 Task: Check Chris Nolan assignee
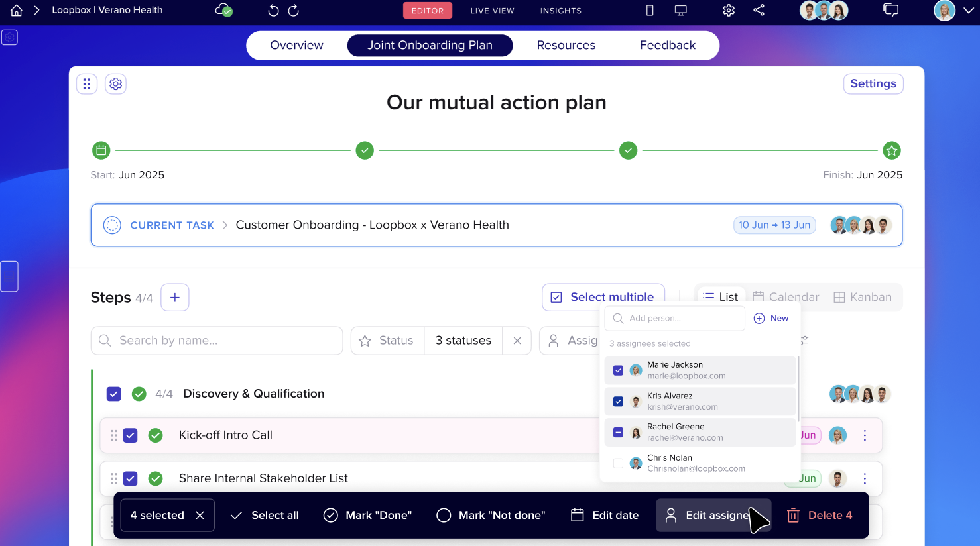pyautogui.click(x=618, y=463)
